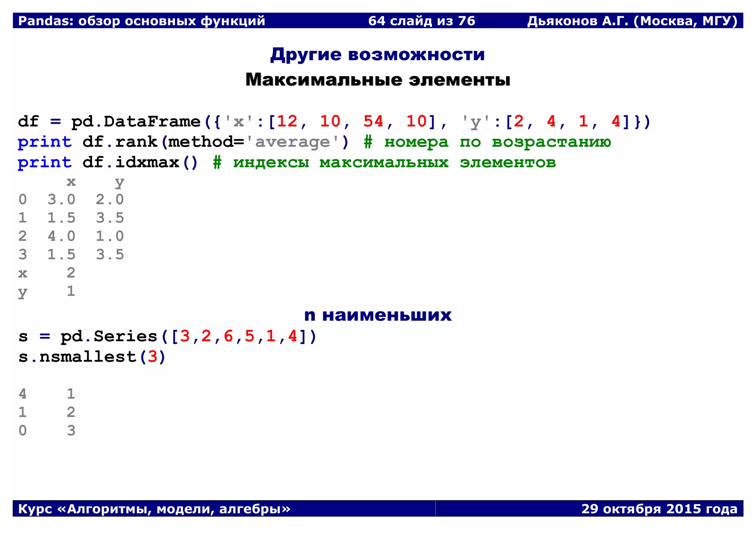Click the header text "Pandas: обзор основных функций"

click(142, 21)
